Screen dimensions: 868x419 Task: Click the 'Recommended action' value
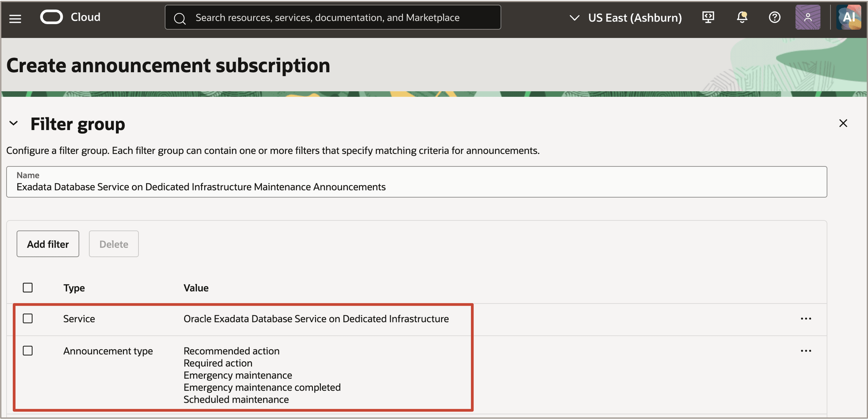pyautogui.click(x=232, y=351)
